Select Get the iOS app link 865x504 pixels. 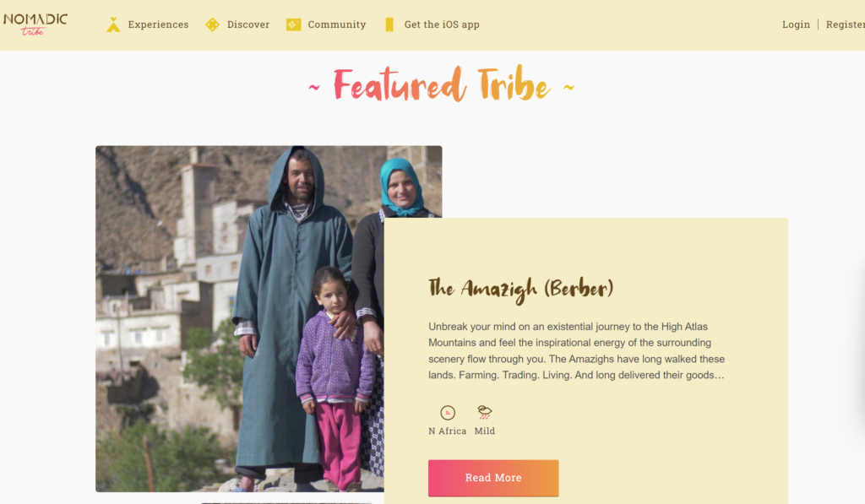tap(442, 24)
